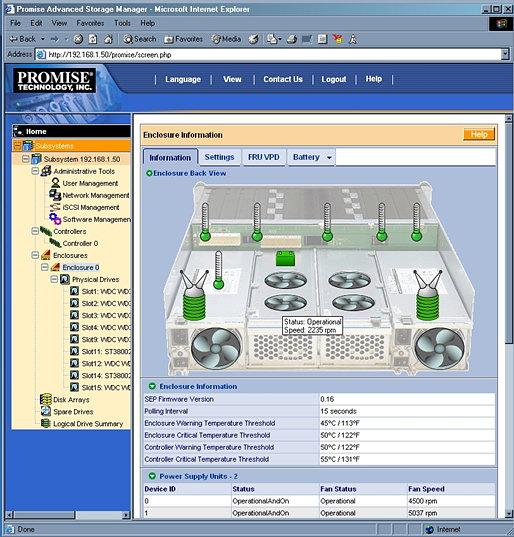Switch to the FRU VPD tab
Viewport: 514px width, 537px height.
coord(264,157)
